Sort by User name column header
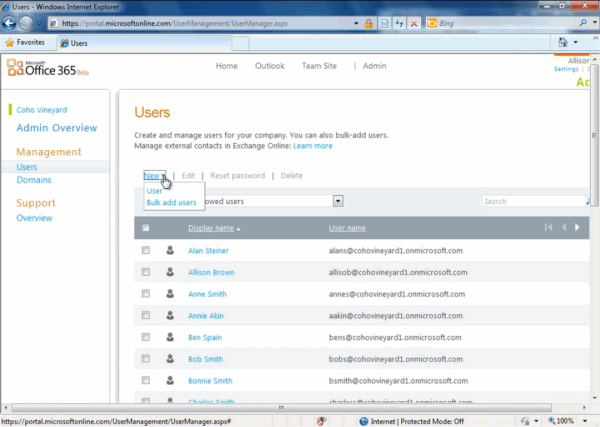This screenshot has height=427, width=600. [x=347, y=228]
